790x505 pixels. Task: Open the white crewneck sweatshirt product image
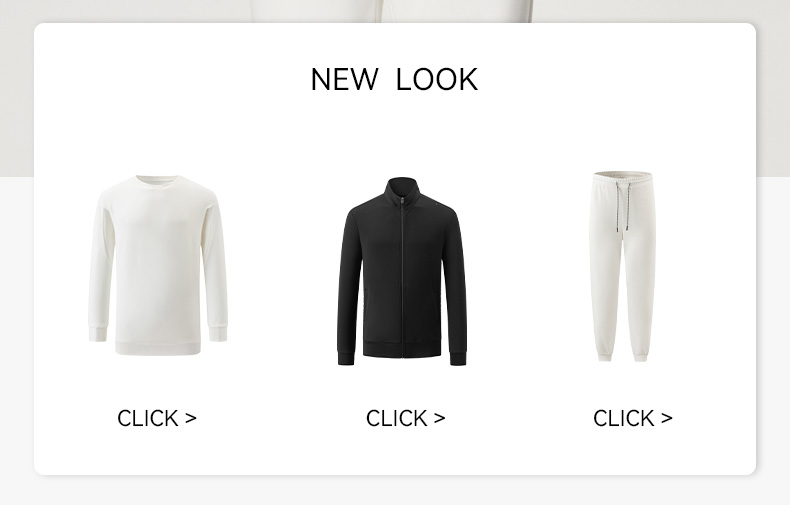[x=158, y=265]
